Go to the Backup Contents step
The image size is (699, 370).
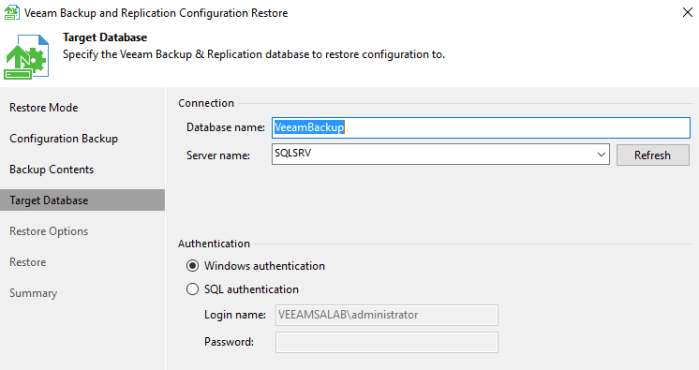click(x=52, y=169)
